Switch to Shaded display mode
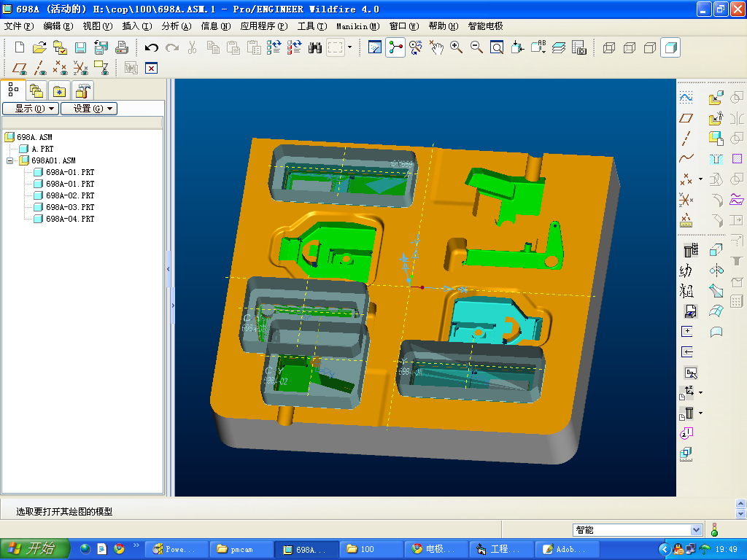Viewport: 747px width, 560px height. [x=670, y=47]
